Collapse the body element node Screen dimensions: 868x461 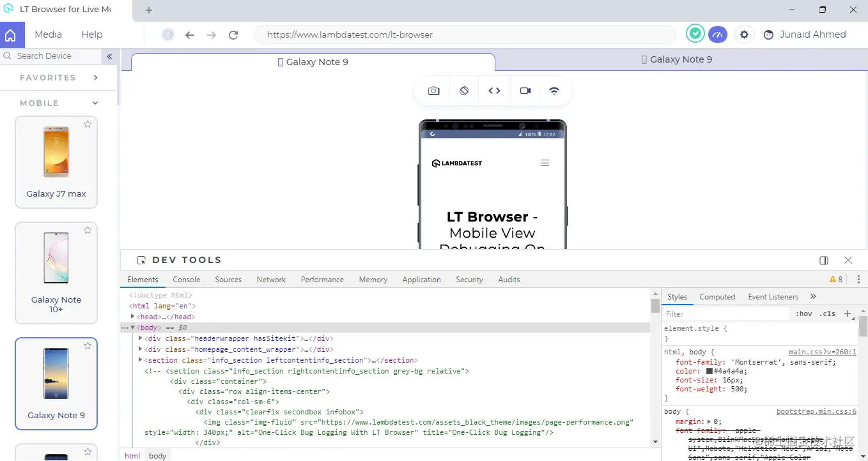133,328
